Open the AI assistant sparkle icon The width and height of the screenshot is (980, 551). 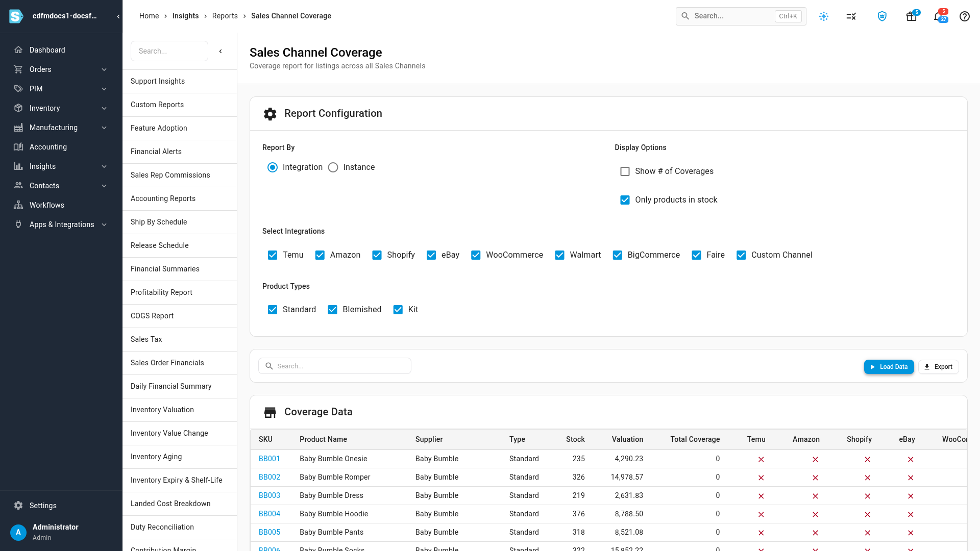(x=824, y=16)
